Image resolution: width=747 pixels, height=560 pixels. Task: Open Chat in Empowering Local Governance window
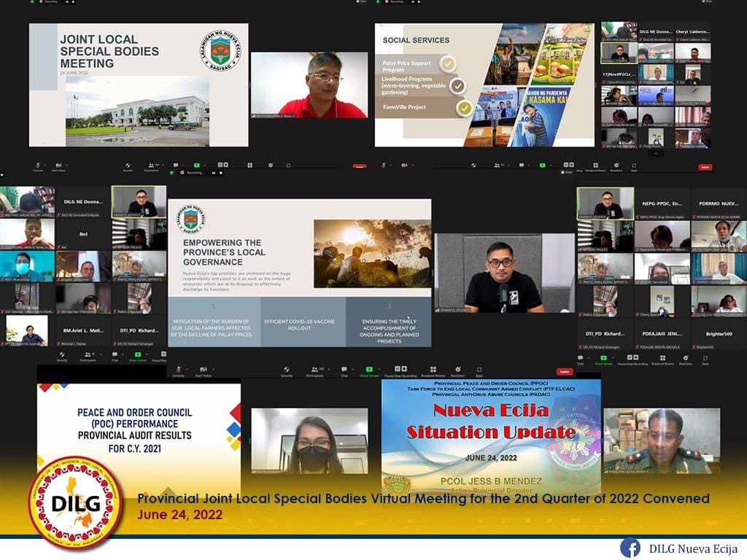[344, 371]
